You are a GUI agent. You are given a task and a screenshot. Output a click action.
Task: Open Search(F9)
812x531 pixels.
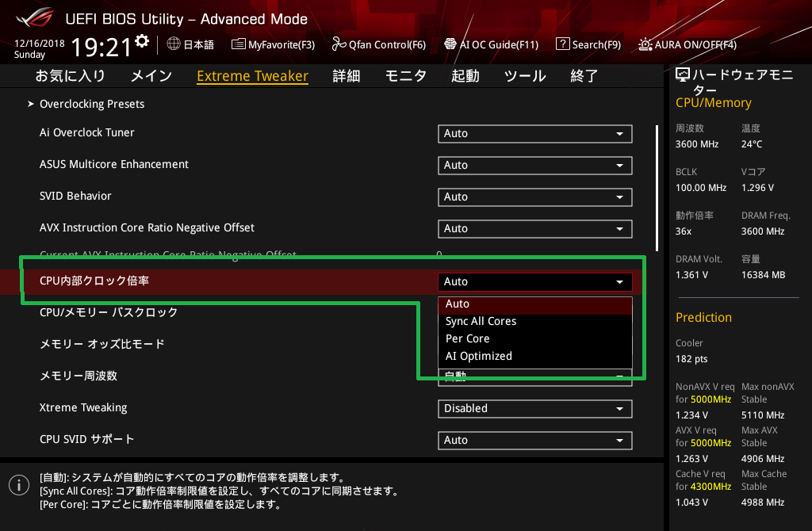click(x=588, y=44)
